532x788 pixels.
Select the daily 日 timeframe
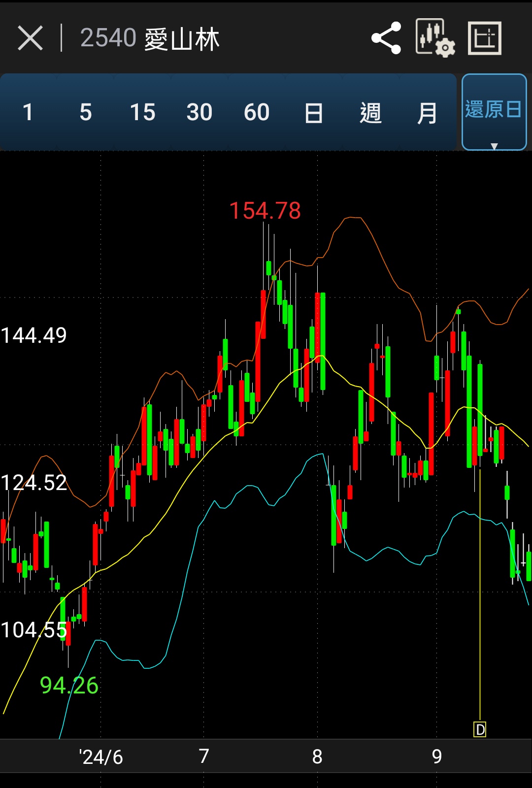point(314,112)
